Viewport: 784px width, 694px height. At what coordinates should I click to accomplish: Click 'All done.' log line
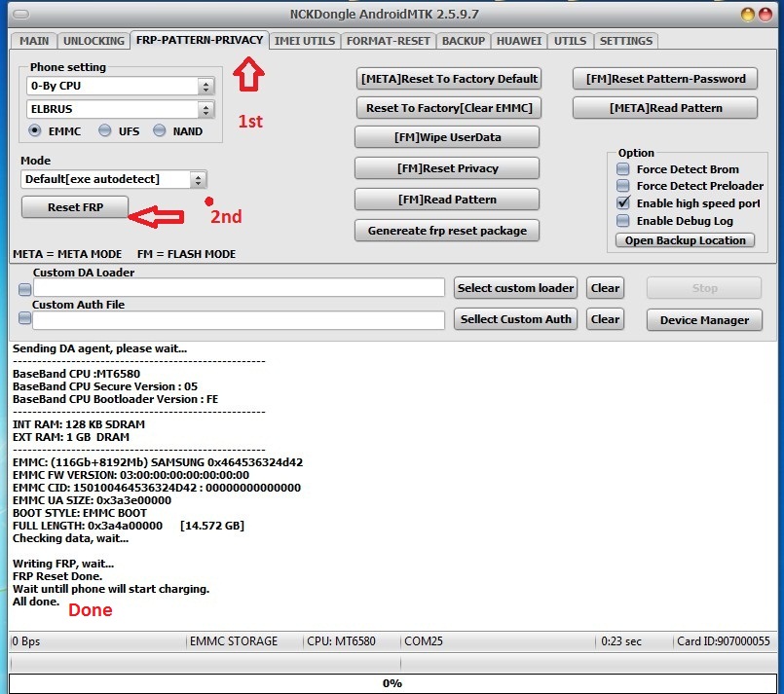(x=36, y=602)
